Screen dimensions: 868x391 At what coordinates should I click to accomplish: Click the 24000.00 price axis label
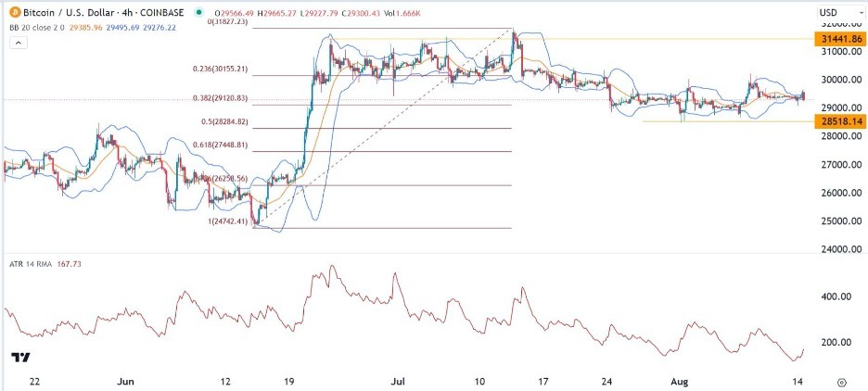pyautogui.click(x=840, y=249)
